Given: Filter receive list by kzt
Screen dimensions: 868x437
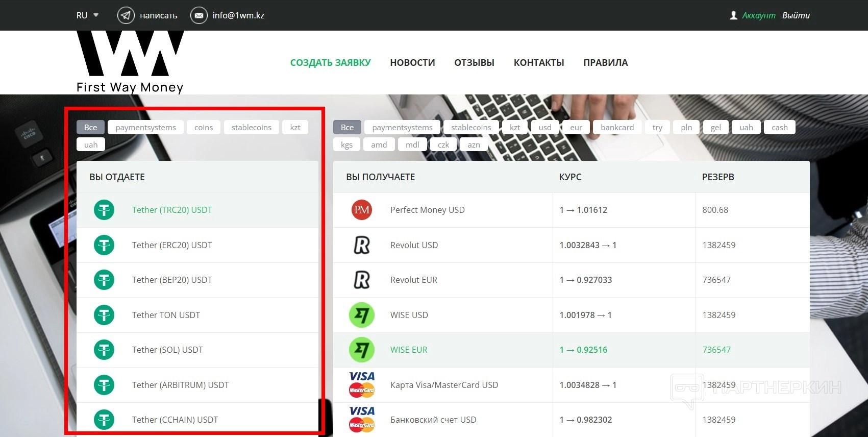Looking at the screenshot, I should [515, 127].
